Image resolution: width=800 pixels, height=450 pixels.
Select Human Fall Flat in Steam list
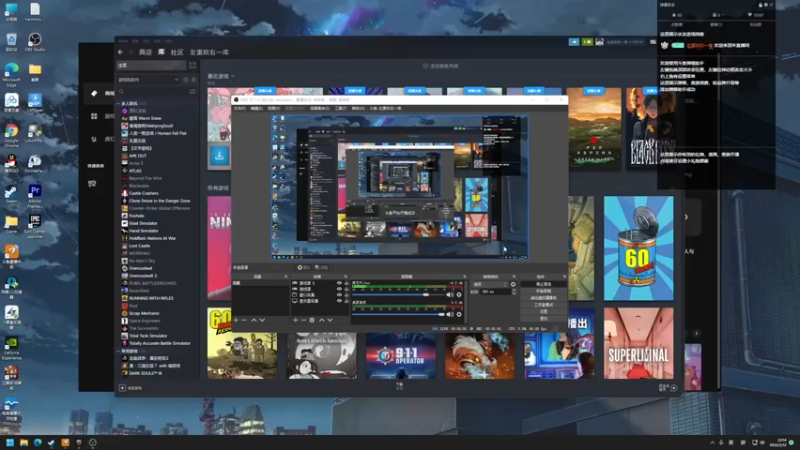(x=154, y=133)
